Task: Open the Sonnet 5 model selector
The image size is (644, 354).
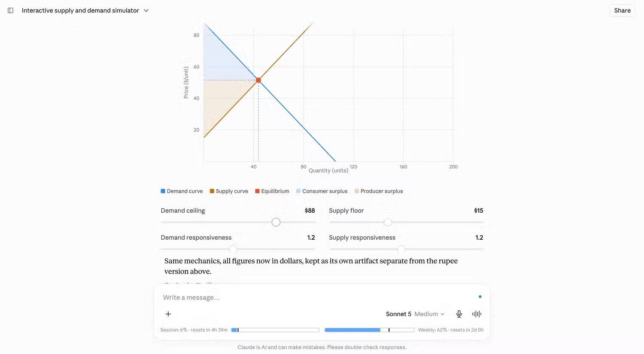Action: click(415, 314)
